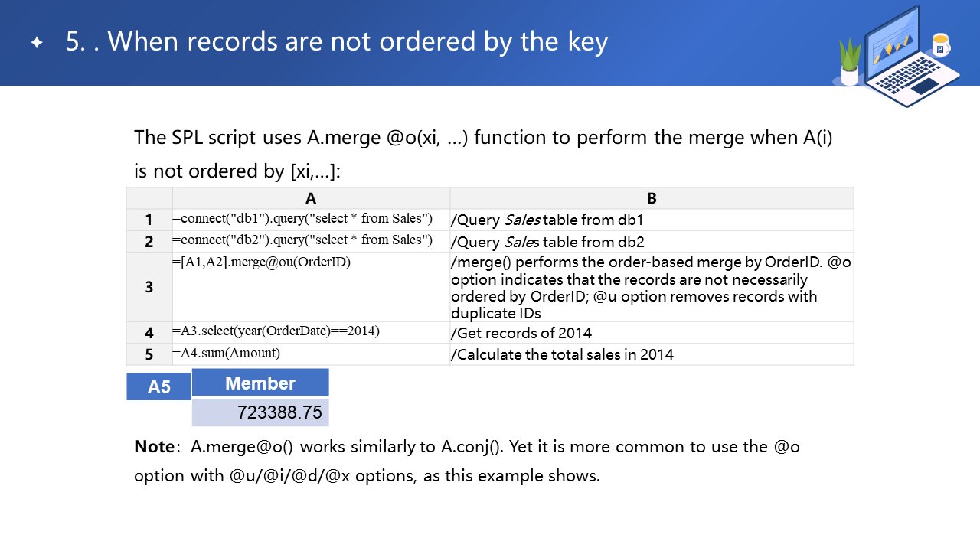Image resolution: width=980 pixels, height=551 pixels.
Task: Click the comment "Get records of 2014"
Action: 521,333
